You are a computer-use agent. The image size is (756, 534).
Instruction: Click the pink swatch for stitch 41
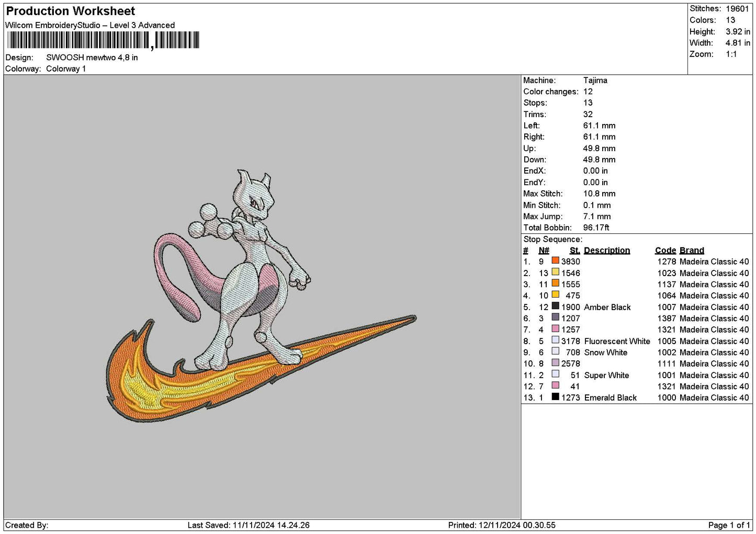tap(556, 385)
